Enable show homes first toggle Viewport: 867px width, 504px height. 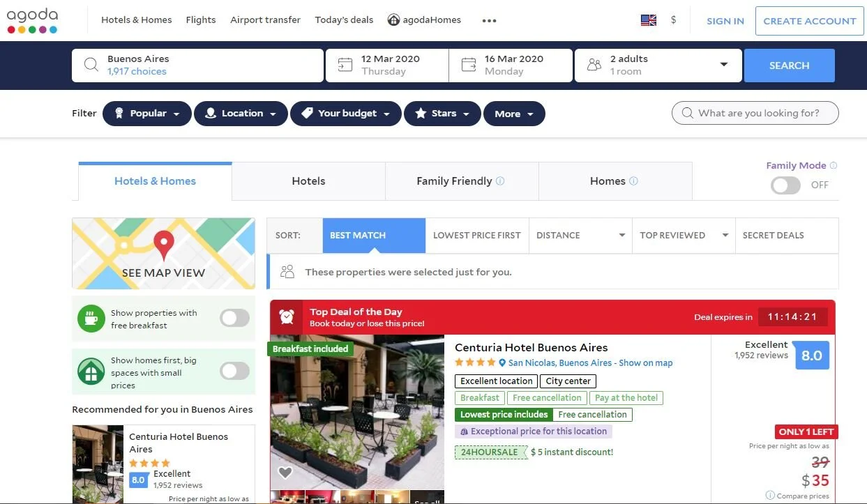[234, 371]
